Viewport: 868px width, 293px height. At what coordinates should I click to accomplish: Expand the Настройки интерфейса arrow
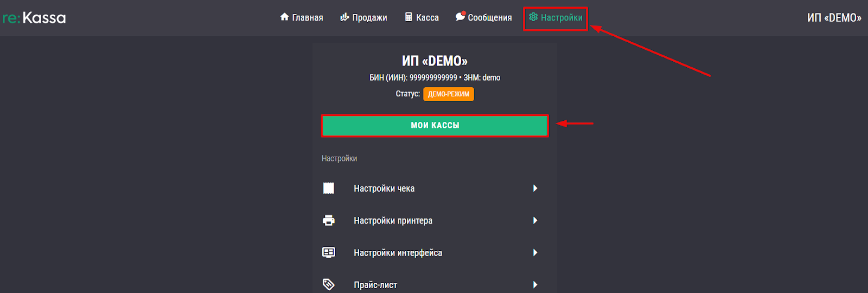click(x=535, y=252)
